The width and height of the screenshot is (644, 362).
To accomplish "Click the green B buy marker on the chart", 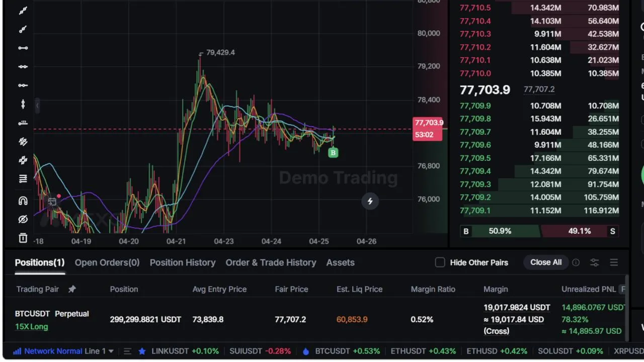I will click(333, 152).
